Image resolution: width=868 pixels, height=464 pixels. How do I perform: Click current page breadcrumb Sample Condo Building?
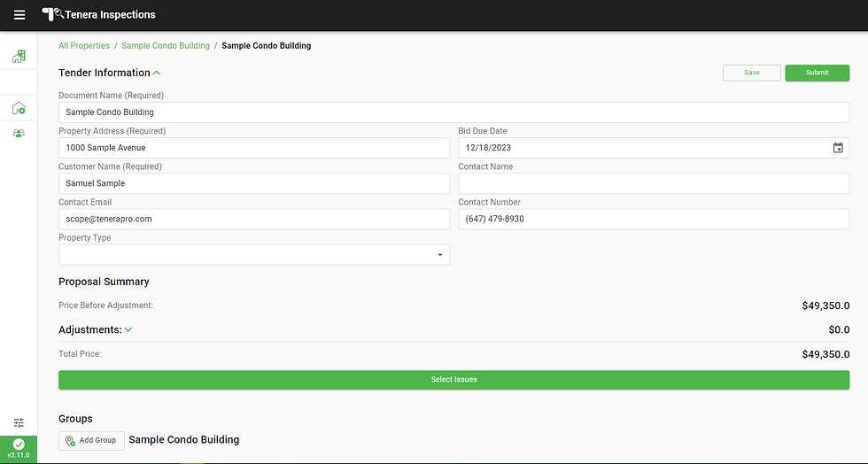tap(267, 46)
